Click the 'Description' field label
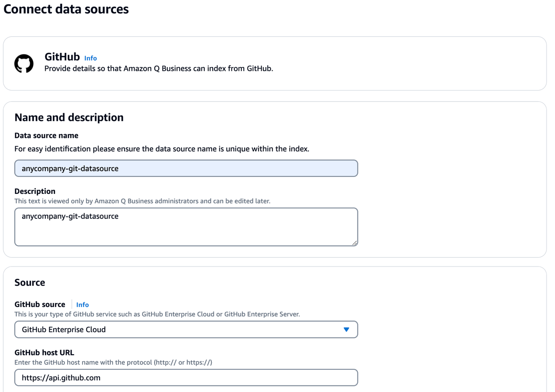Viewport: 555px width, 392px height. point(35,191)
